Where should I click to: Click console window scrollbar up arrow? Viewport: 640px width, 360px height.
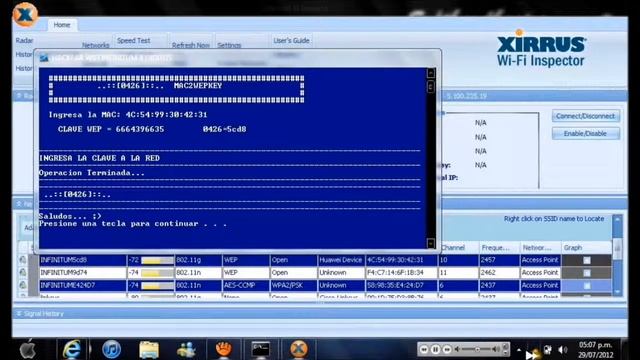click(x=430, y=73)
